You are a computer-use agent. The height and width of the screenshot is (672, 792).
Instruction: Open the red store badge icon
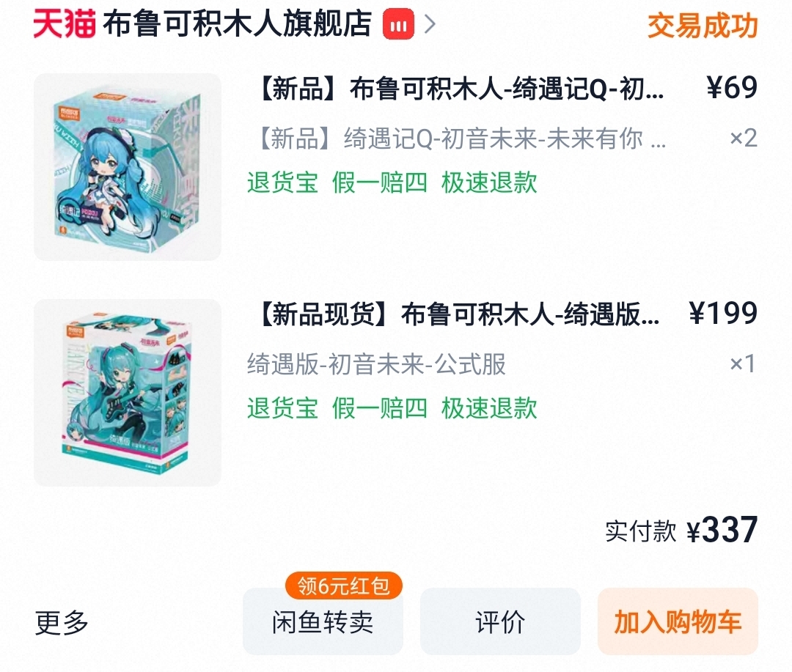point(398,24)
